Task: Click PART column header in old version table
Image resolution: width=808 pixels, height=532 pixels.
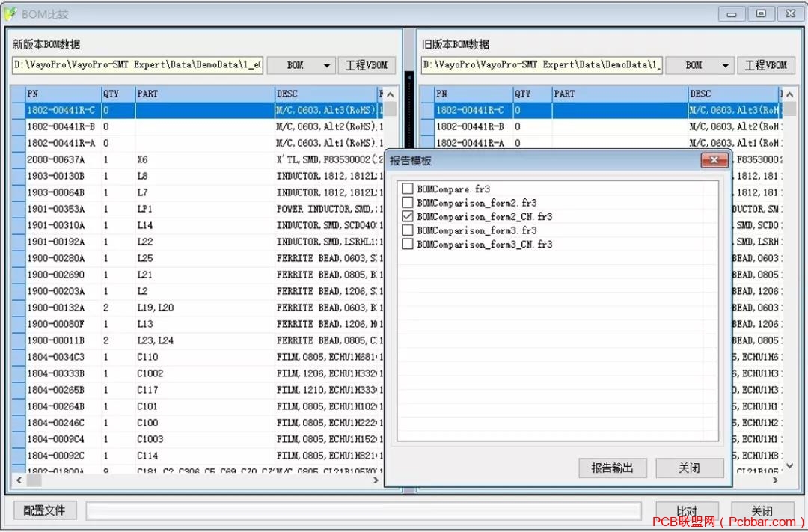Action: 620,94
